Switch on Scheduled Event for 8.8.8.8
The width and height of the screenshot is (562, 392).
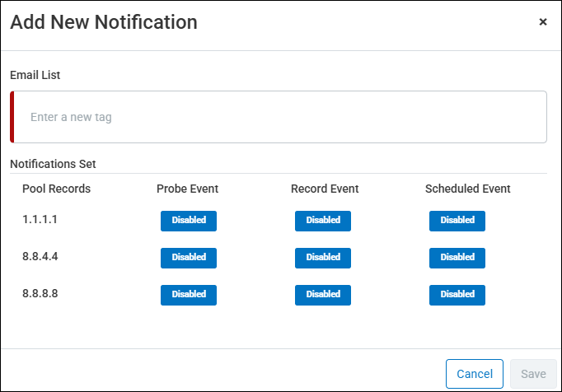pyautogui.click(x=457, y=295)
